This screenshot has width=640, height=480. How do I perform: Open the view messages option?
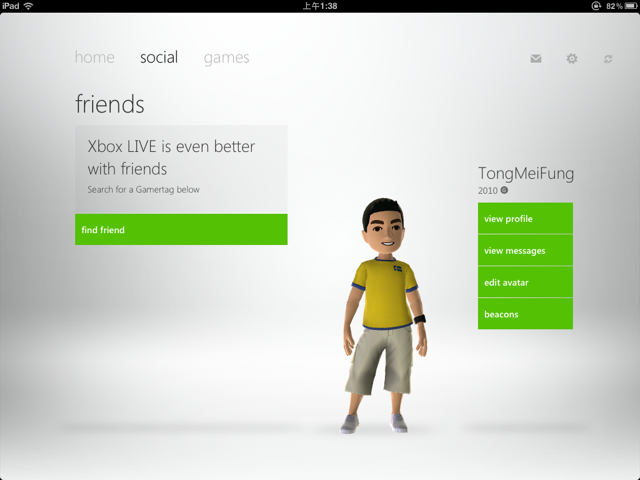point(525,250)
